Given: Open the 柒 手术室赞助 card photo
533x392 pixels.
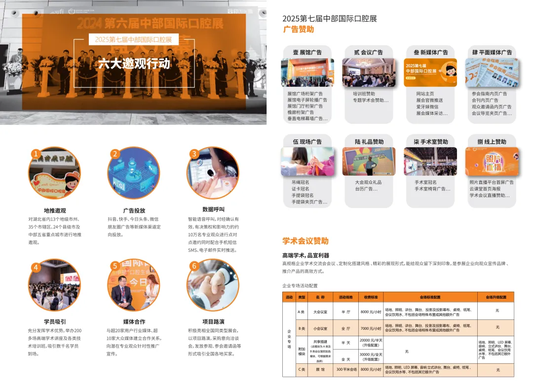Looking at the screenshot, I should (x=431, y=161).
